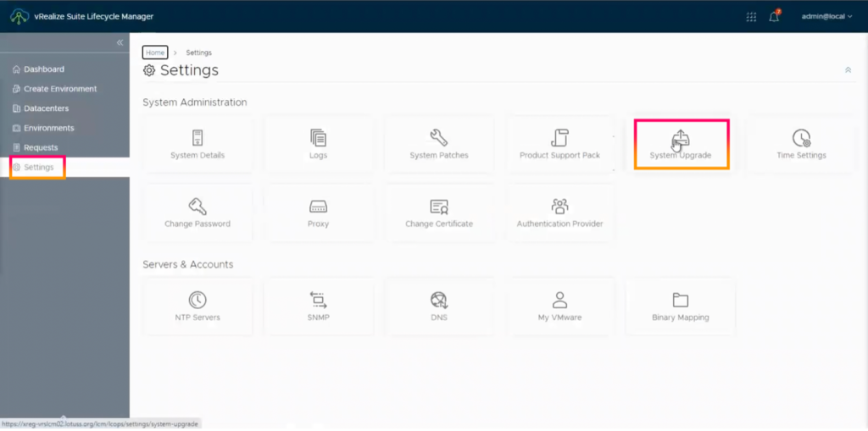
Task: Go to Environments in sidebar
Action: coord(48,129)
